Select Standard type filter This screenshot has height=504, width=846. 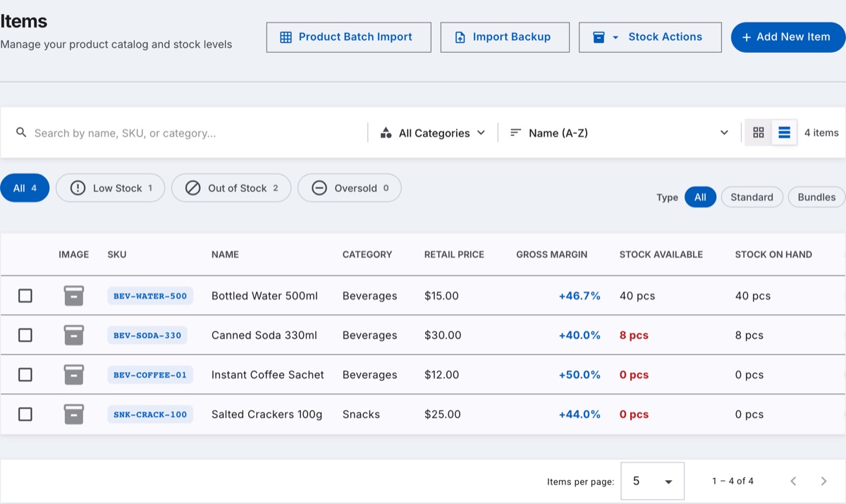(x=752, y=197)
